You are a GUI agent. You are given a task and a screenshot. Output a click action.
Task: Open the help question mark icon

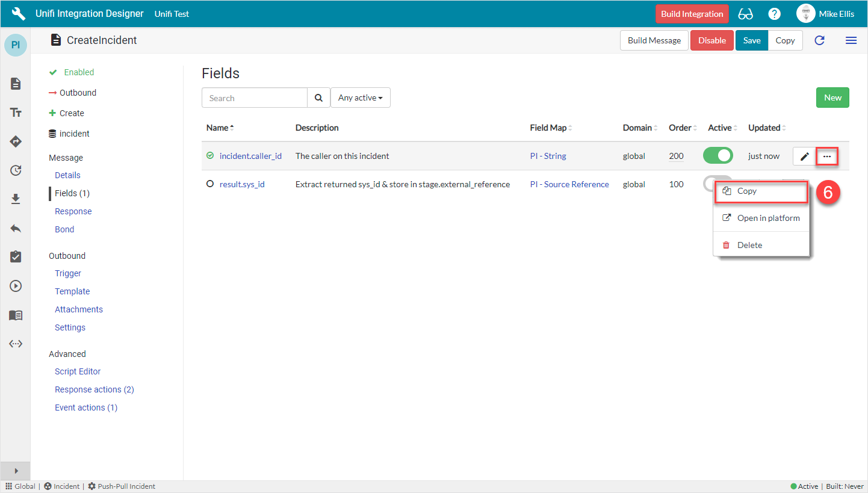775,14
